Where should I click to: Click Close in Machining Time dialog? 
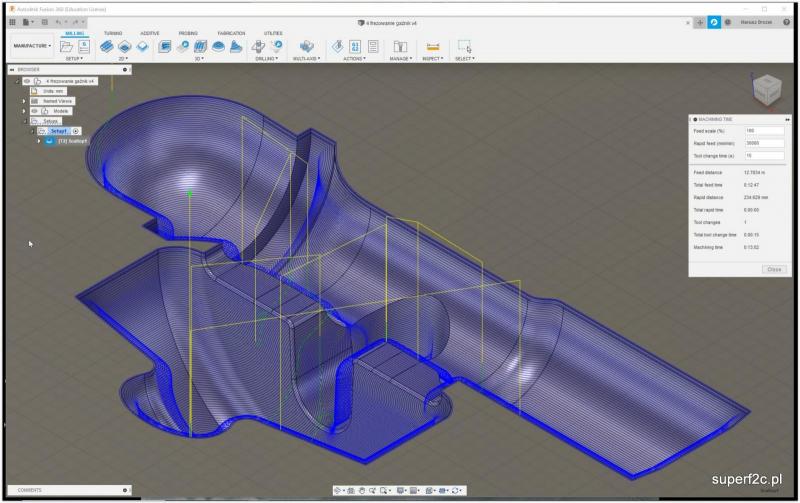[x=773, y=269]
